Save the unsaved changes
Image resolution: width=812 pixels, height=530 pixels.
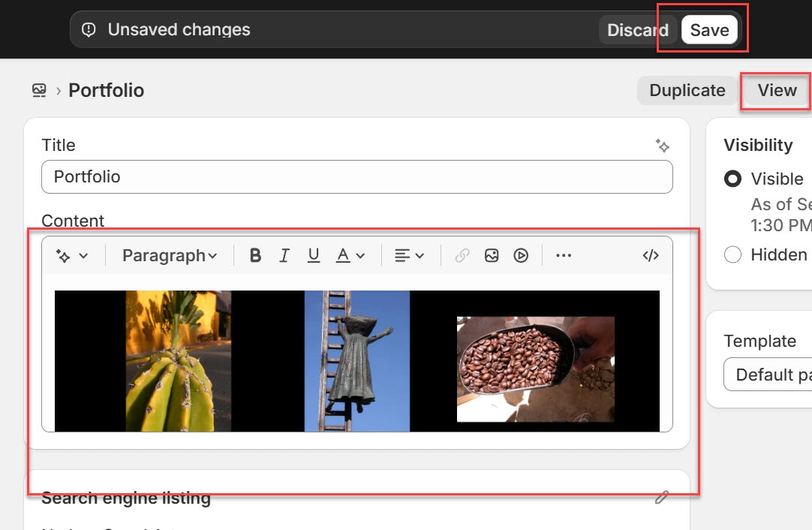point(709,30)
